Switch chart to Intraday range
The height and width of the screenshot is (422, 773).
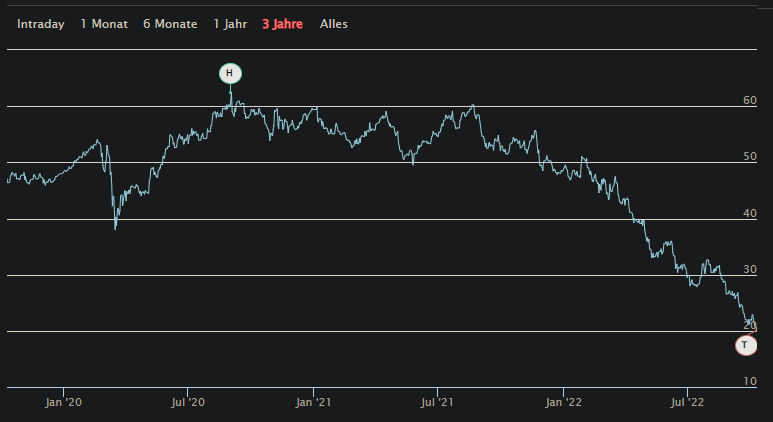click(40, 24)
